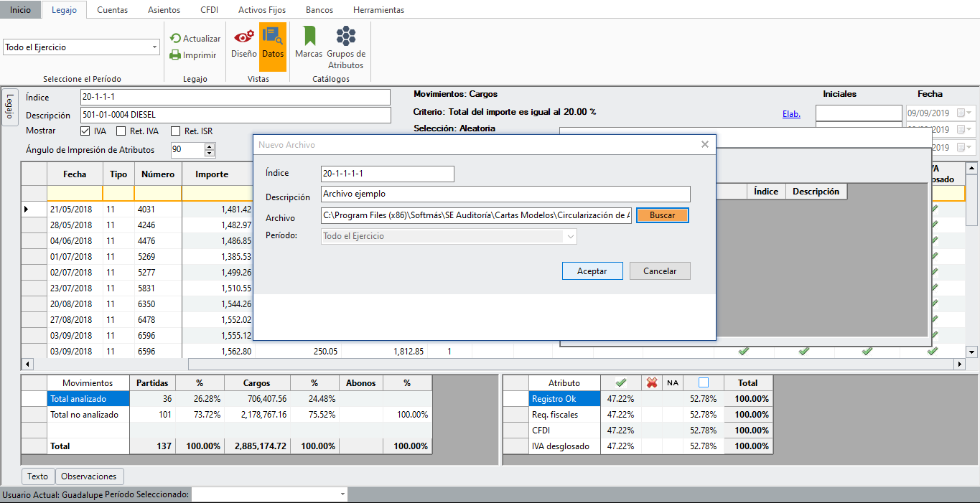Open the Marcas catalog
Viewport: 980px width, 503px height.
coord(309,37)
